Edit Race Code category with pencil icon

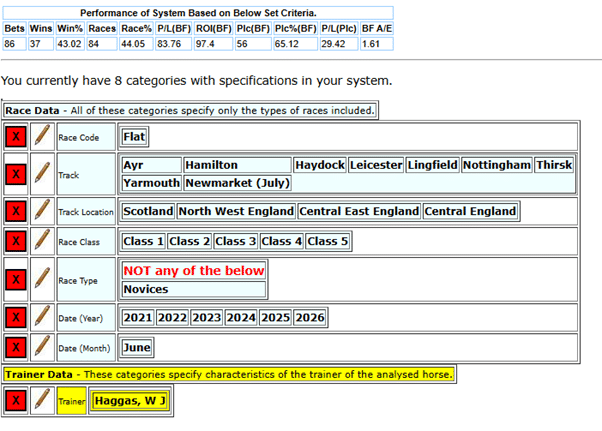click(x=42, y=137)
